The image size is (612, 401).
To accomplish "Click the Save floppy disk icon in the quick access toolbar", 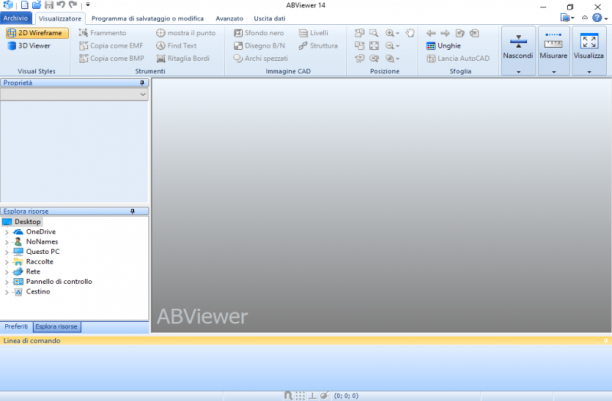I will pyautogui.click(x=49, y=5).
